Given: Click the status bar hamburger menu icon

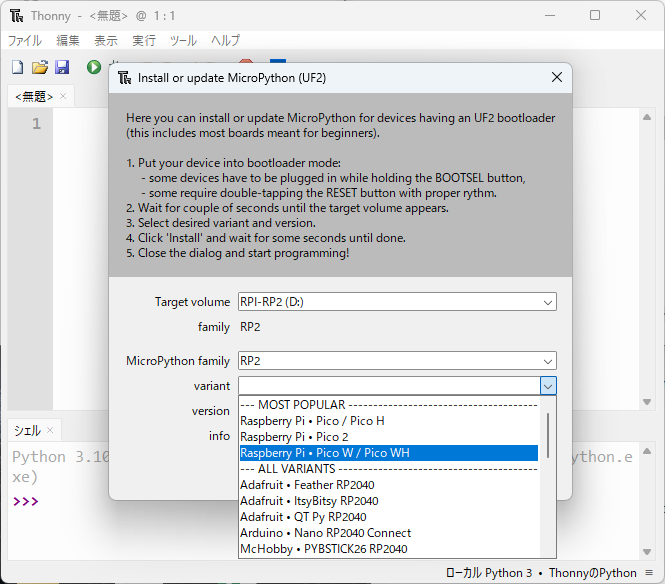Looking at the screenshot, I should [x=649, y=573].
